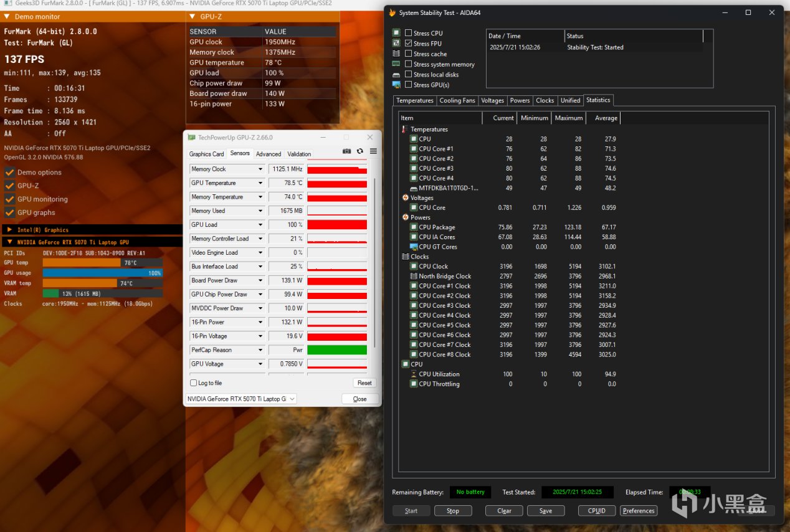The image size is (790, 532).
Task: Click the GPU-Z application icon in title bar
Action: (x=192, y=138)
